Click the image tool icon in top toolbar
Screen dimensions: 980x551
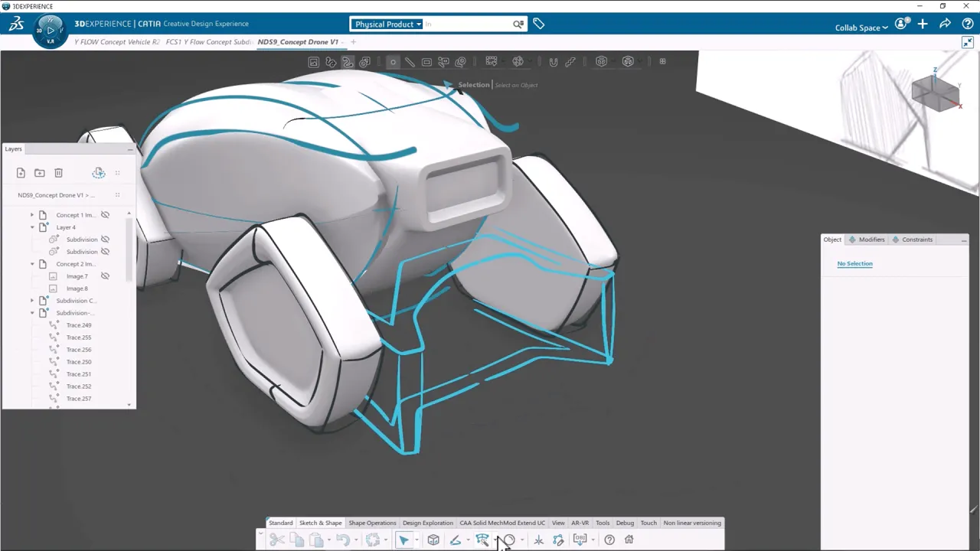click(x=314, y=62)
